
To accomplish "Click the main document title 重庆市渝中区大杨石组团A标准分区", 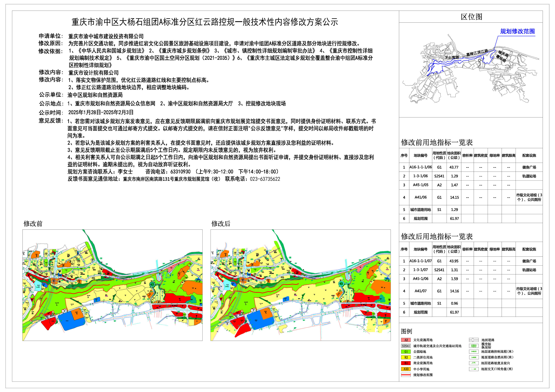I will click(x=204, y=22).
